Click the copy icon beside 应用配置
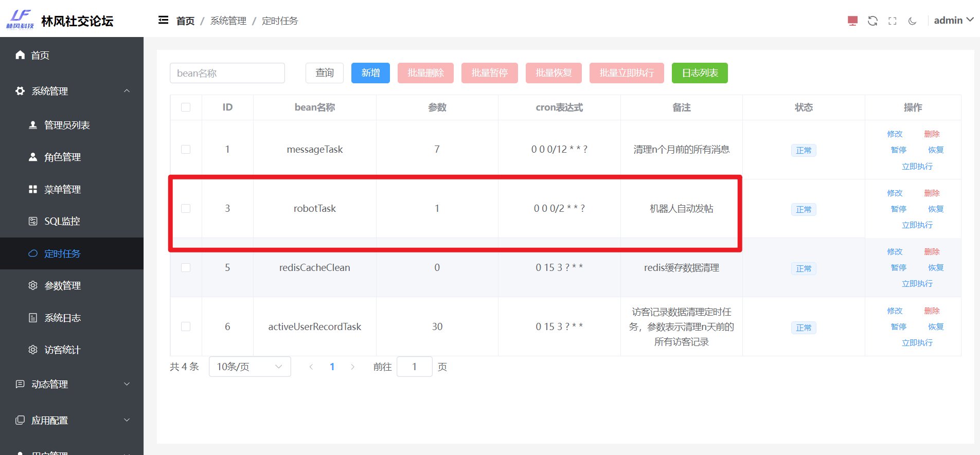This screenshot has width=980, height=455. pyautogui.click(x=20, y=420)
